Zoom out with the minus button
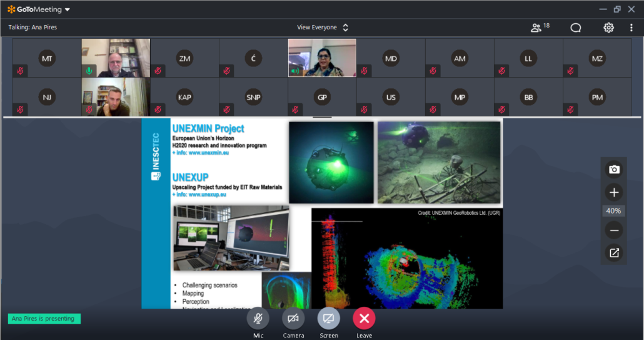644x340 pixels. pyautogui.click(x=613, y=230)
